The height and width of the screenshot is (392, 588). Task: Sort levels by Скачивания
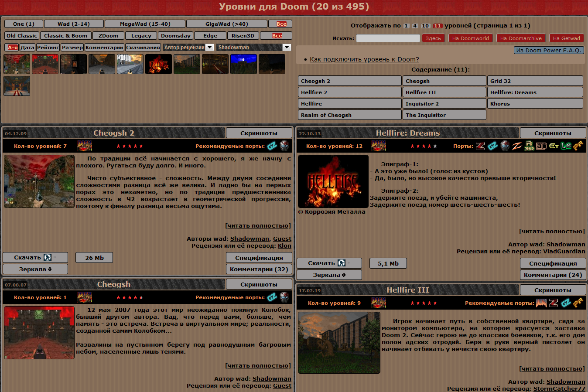(x=143, y=47)
